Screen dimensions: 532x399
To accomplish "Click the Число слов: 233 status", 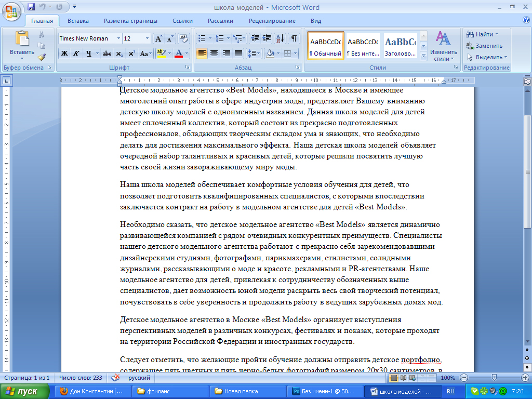I will click(x=81, y=378).
